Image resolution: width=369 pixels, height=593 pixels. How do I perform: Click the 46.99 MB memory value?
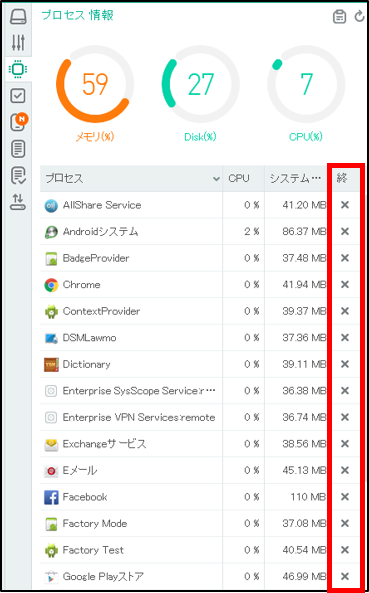pyautogui.click(x=304, y=576)
